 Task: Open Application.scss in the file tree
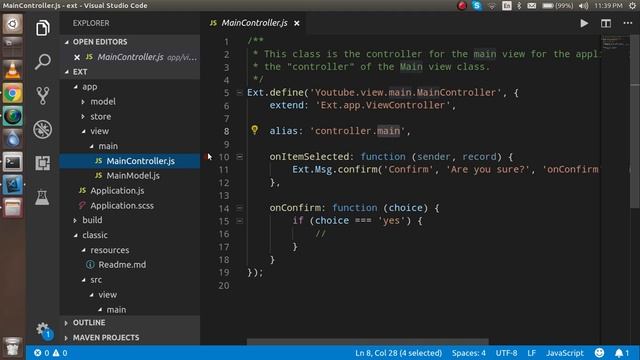tap(130, 205)
